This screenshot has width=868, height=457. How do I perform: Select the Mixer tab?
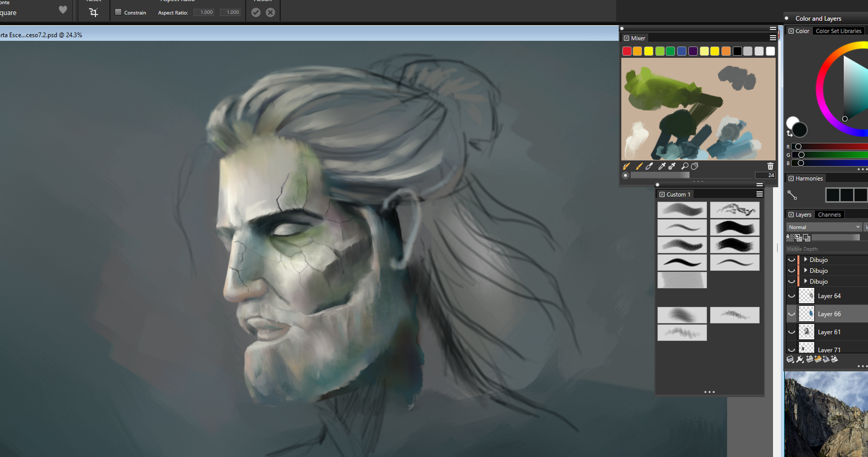pos(639,38)
